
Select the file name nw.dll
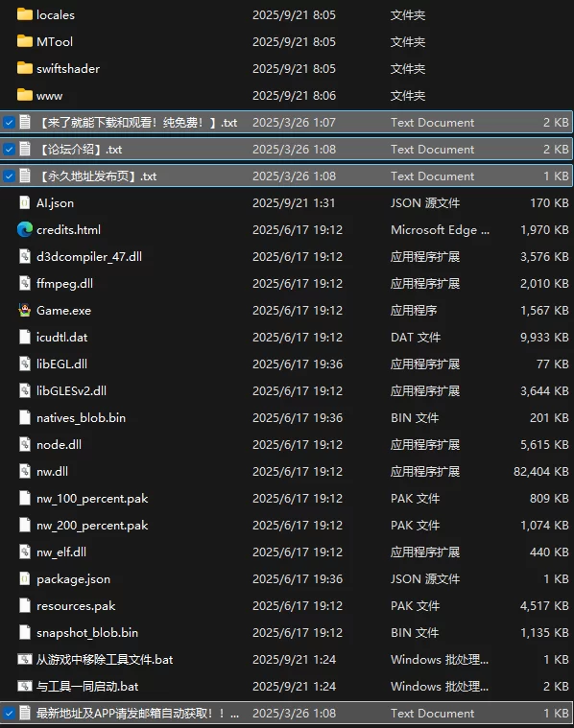[x=52, y=471]
